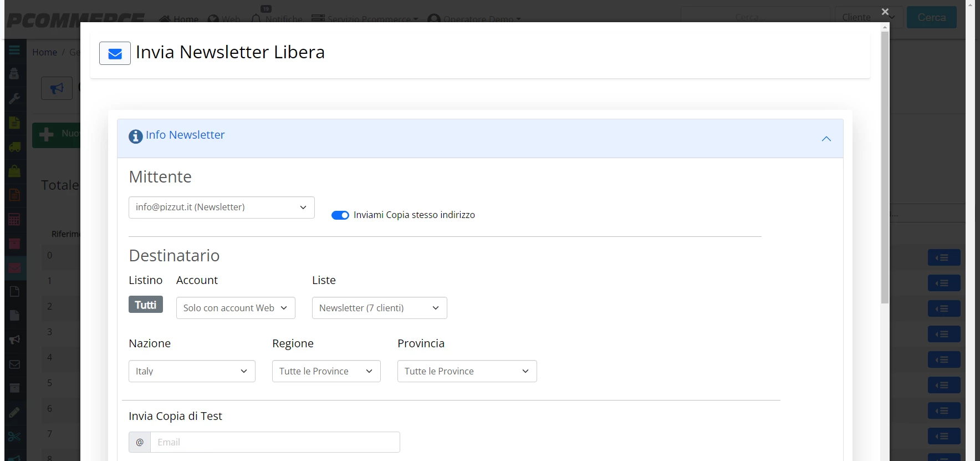Click the scissors icon in the background sidebar
Screen dimensions: 980x461
pos(14,437)
